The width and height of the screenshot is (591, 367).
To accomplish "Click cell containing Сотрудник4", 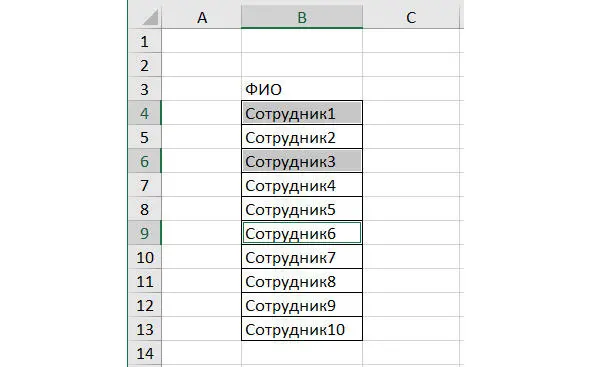I will click(302, 185).
